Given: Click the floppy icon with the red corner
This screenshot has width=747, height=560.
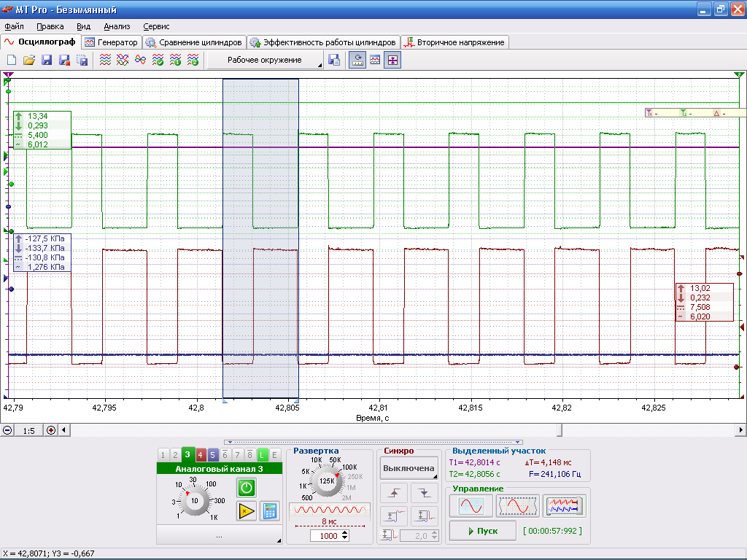Looking at the screenshot, I should (x=64, y=60).
